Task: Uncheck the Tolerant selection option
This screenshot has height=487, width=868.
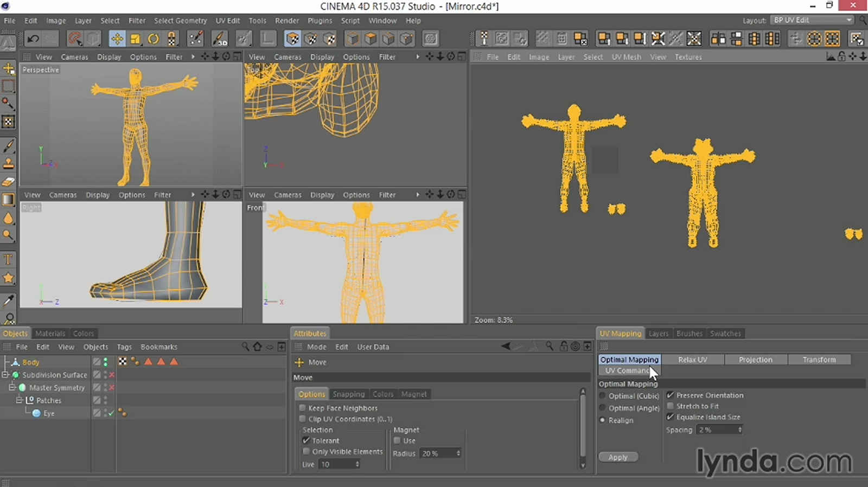Action: pos(307,440)
